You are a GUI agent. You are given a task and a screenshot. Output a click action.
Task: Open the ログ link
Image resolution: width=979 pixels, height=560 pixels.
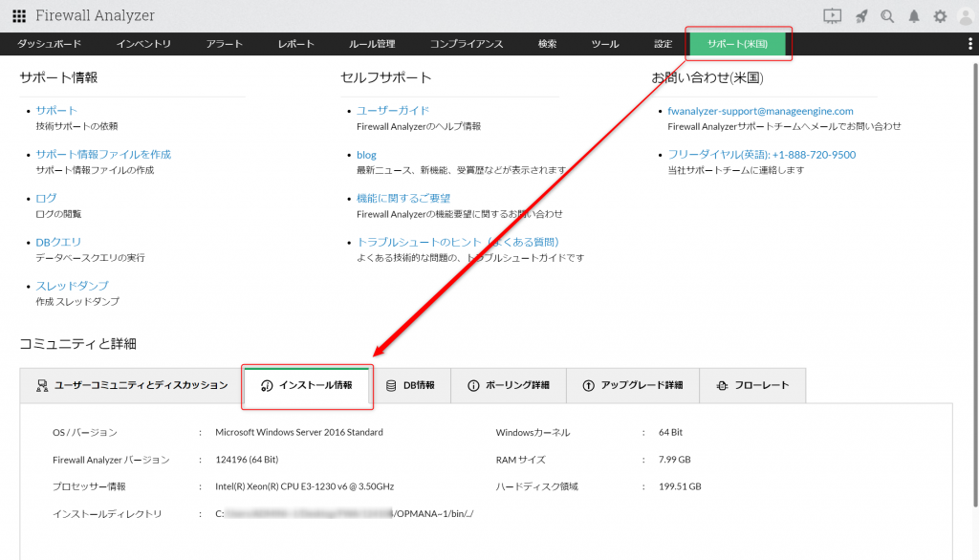(x=46, y=198)
